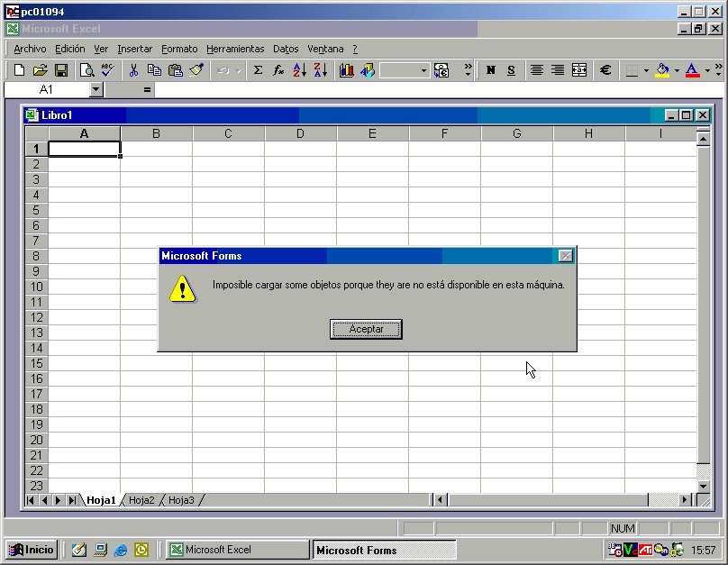This screenshot has width=728, height=565.
Task: Copy selection using the Copy icon
Action: pos(154,70)
